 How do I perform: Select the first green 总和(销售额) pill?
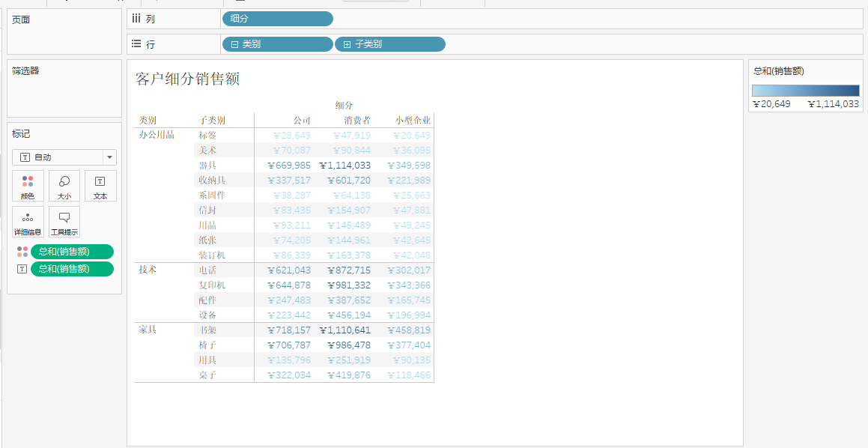(x=72, y=252)
